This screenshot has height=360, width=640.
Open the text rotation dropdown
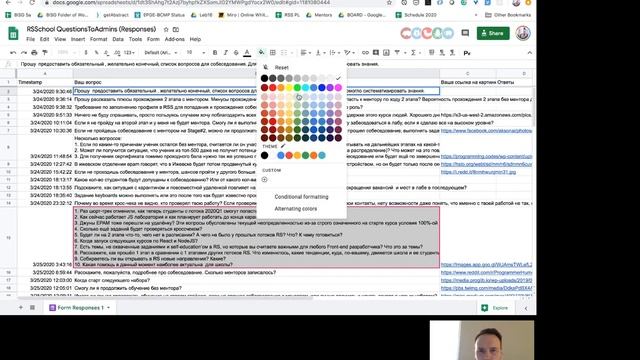coord(349,53)
